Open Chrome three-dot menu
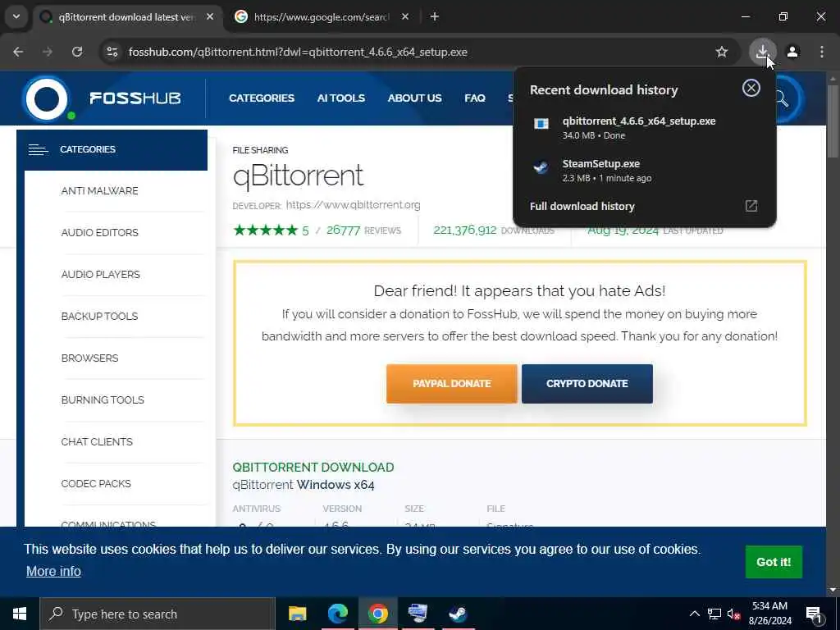The image size is (840, 630). (x=822, y=52)
